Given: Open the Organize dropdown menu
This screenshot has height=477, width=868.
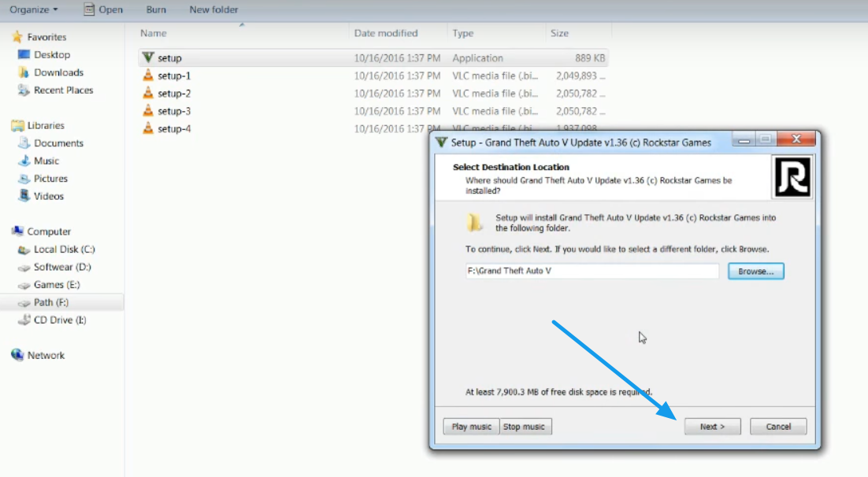Looking at the screenshot, I should click(x=34, y=9).
